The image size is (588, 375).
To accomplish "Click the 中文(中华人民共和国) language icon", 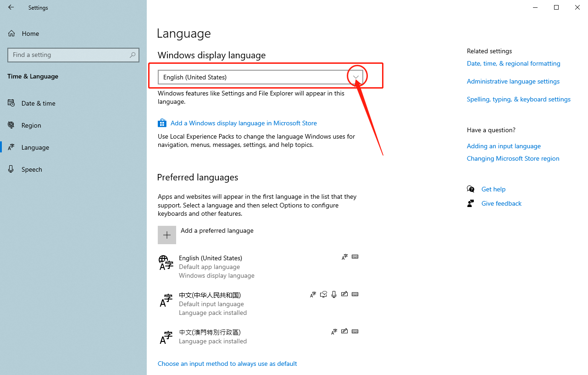I will click(166, 300).
